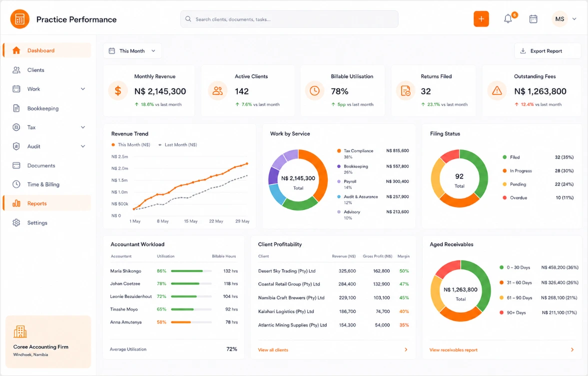Open Reports section
Screen dimensions: 588x376
(47, 203)
